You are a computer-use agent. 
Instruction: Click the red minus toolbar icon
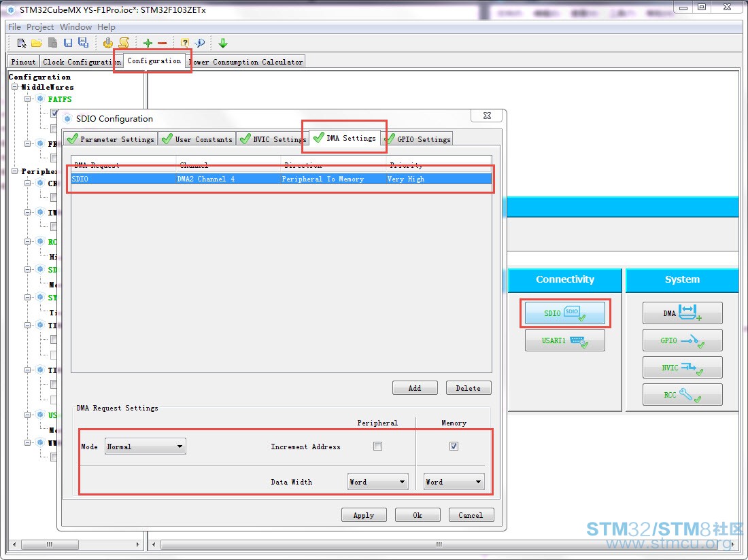coord(163,43)
